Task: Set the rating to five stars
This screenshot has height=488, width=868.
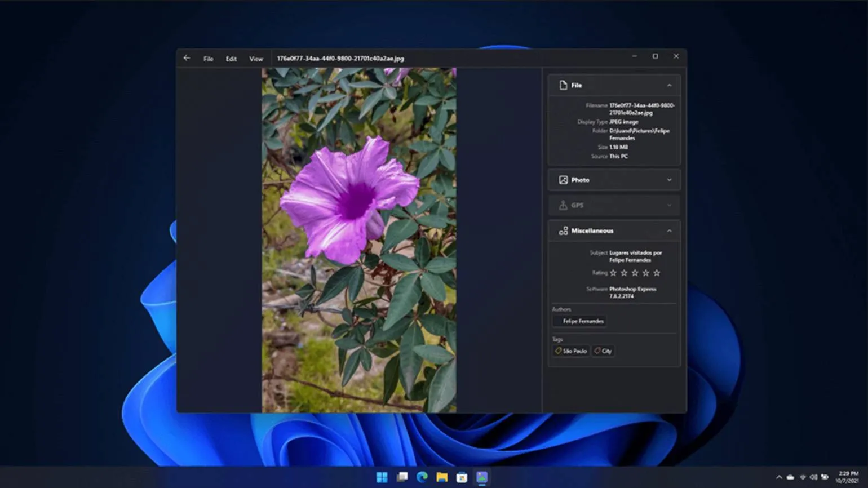Action: [x=657, y=273]
